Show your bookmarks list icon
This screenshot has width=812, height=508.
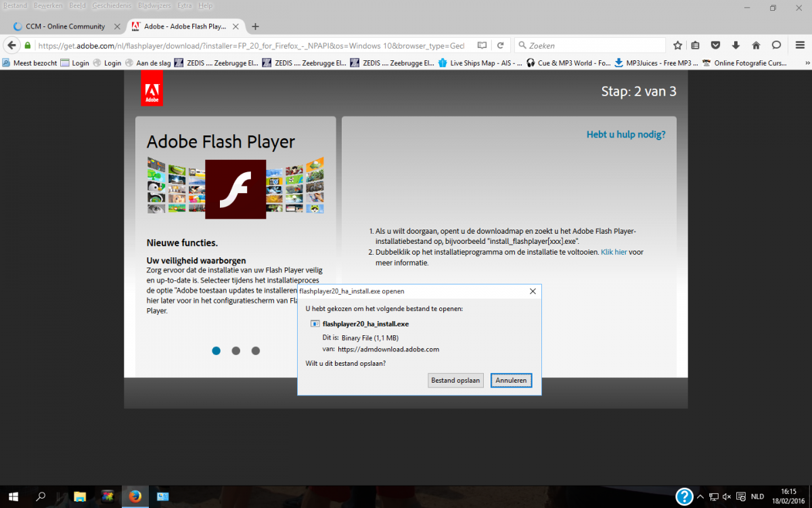pyautogui.click(x=696, y=45)
